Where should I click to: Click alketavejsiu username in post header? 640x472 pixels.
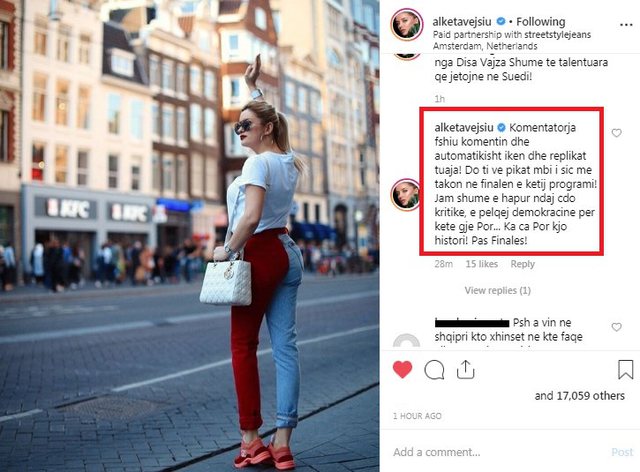463,21
